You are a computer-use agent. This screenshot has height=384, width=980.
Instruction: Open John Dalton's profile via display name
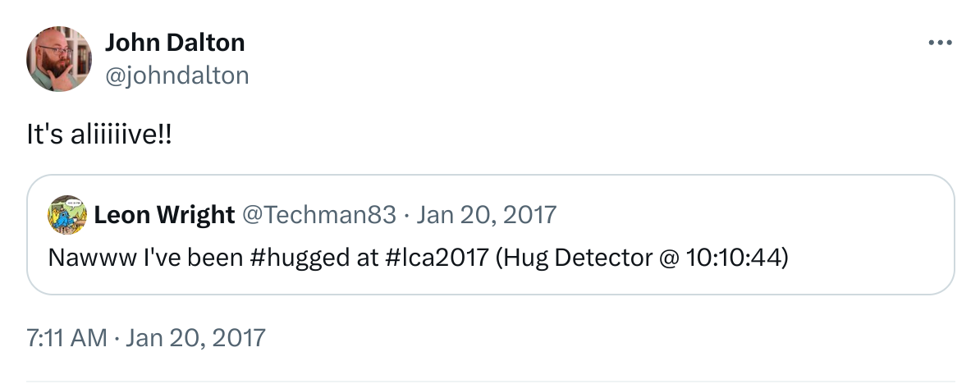pyautogui.click(x=175, y=43)
